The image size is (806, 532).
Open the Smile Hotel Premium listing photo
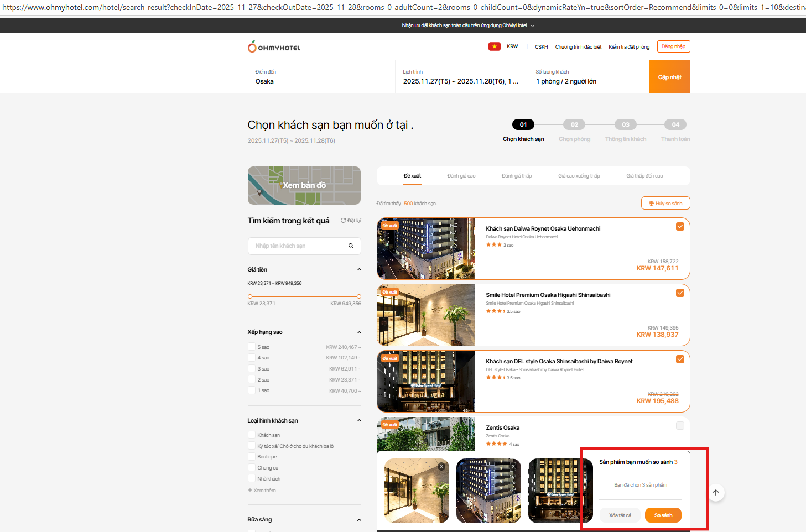tap(426, 315)
